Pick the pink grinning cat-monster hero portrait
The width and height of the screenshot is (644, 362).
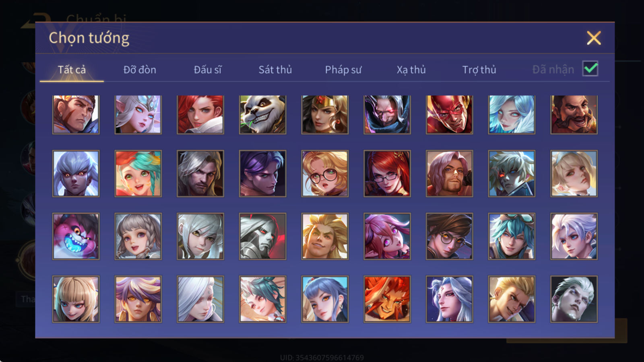[76, 236]
